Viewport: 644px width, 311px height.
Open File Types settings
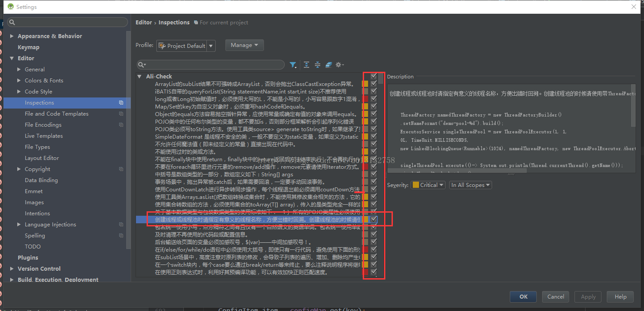[37, 147]
